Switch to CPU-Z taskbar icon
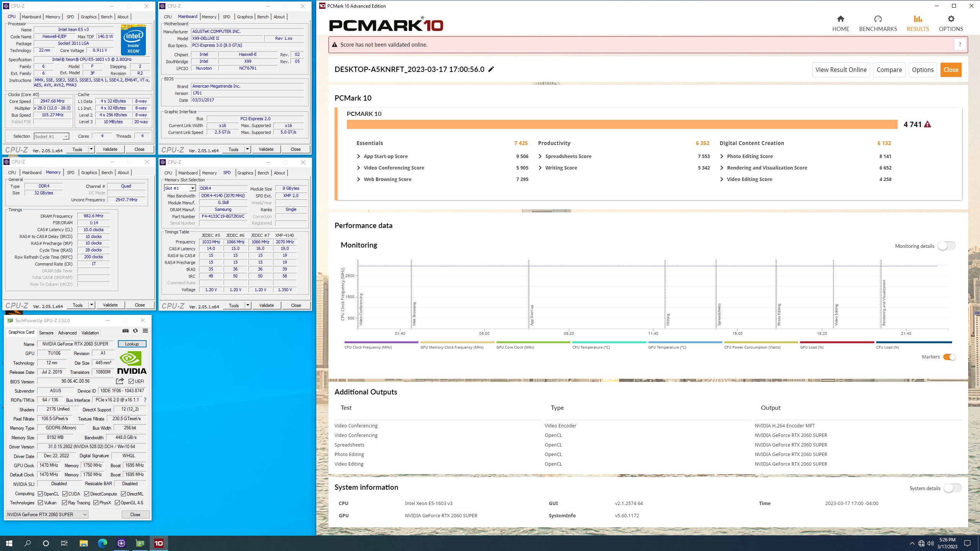The height and width of the screenshot is (551, 980). coord(121,543)
